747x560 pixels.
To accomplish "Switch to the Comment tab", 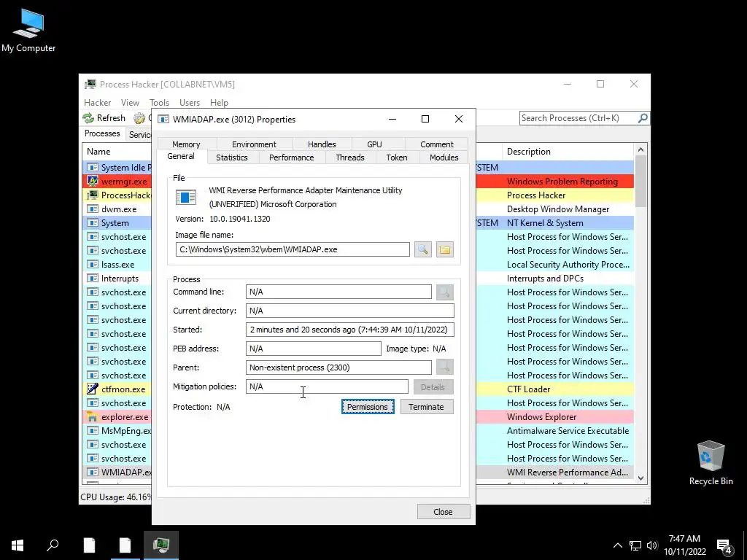I will (x=437, y=144).
